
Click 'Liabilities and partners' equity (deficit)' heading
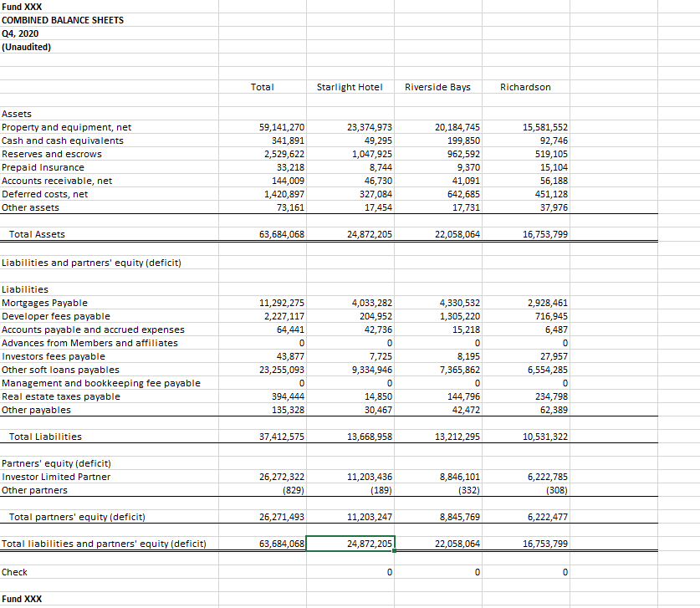click(x=91, y=263)
